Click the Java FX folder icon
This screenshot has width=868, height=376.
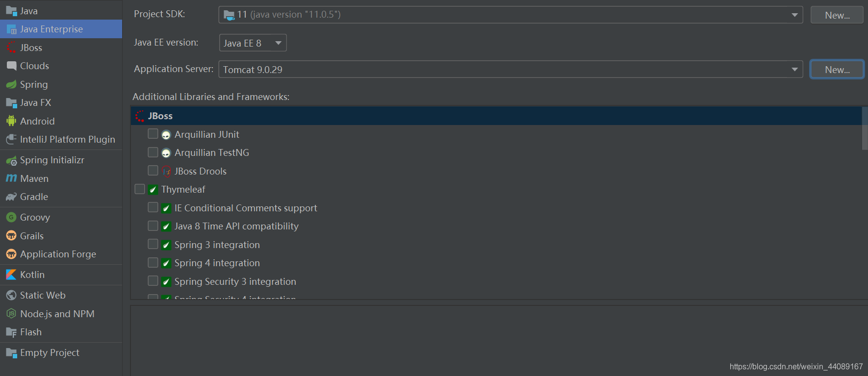(x=11, y=102)
